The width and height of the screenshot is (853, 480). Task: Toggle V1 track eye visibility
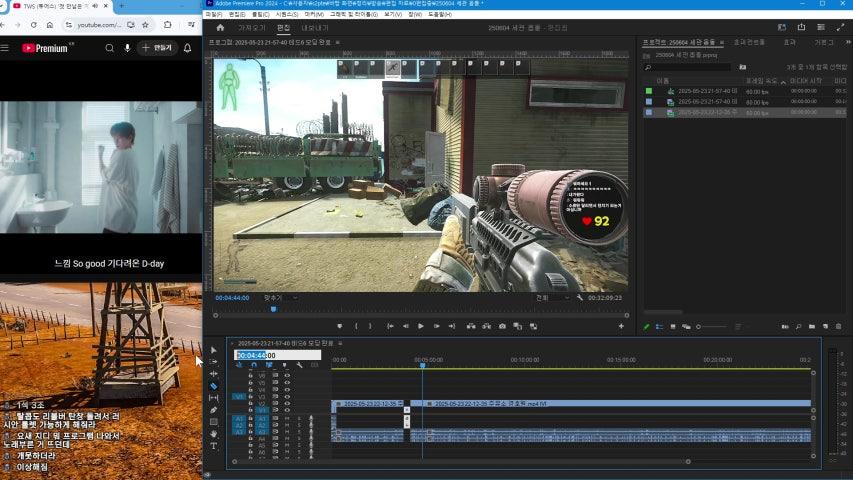[x=287, y=410]
